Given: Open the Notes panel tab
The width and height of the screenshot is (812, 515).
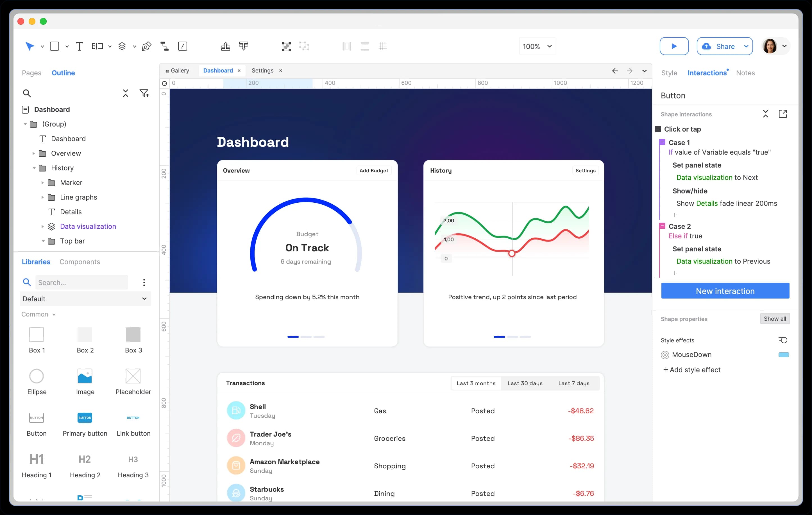Looking at the screenshot, I should tap(746, 73).
